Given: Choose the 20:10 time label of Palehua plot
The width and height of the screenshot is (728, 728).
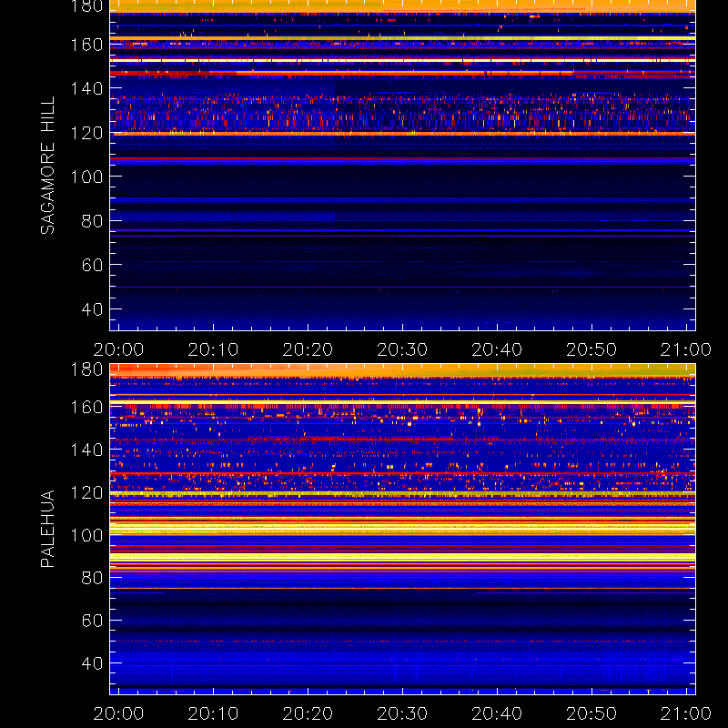Looking at the screenshot, I should [x=213, y=713].
